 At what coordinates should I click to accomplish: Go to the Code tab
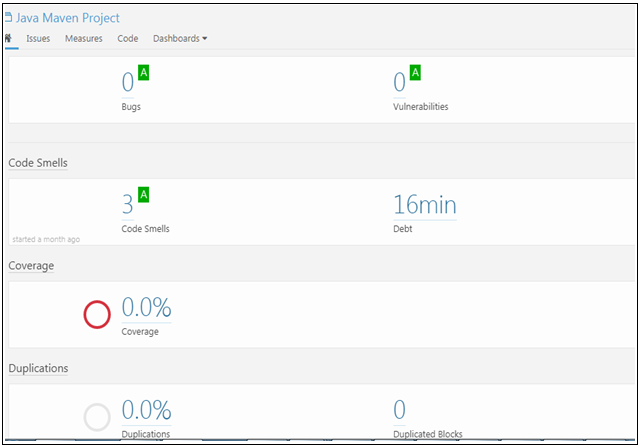pos(128,39)
